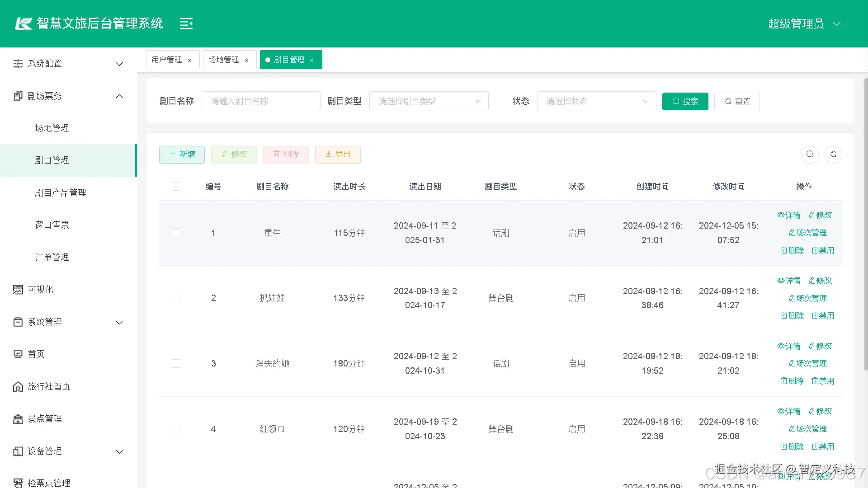
Task: Open 景点管理 in the sidebar
Action: coord(44,419)
